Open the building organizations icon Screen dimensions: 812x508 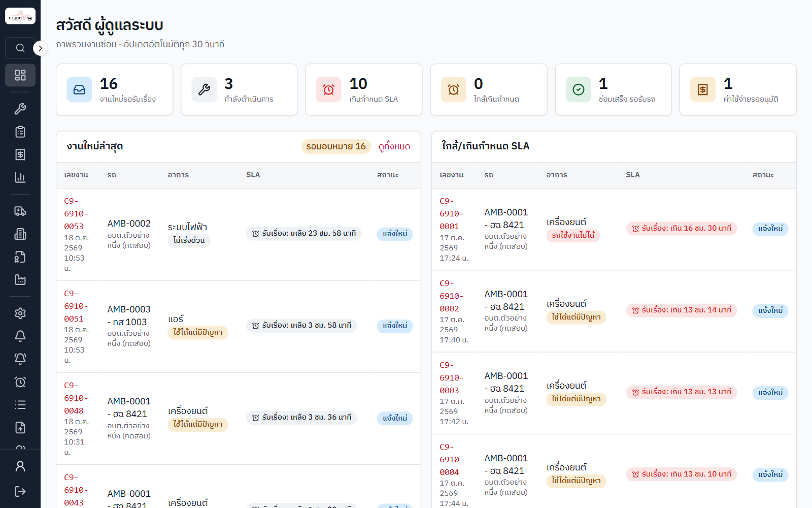(x=20, y=234)
